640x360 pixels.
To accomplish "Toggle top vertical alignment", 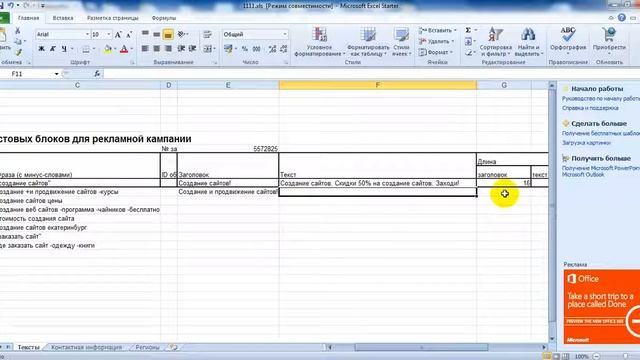I will click(145, 34).
